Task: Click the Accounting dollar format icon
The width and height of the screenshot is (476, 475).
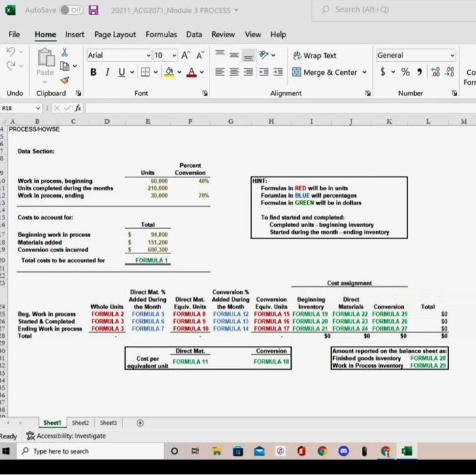Action: pyautogui.click(x=383, y=72)
